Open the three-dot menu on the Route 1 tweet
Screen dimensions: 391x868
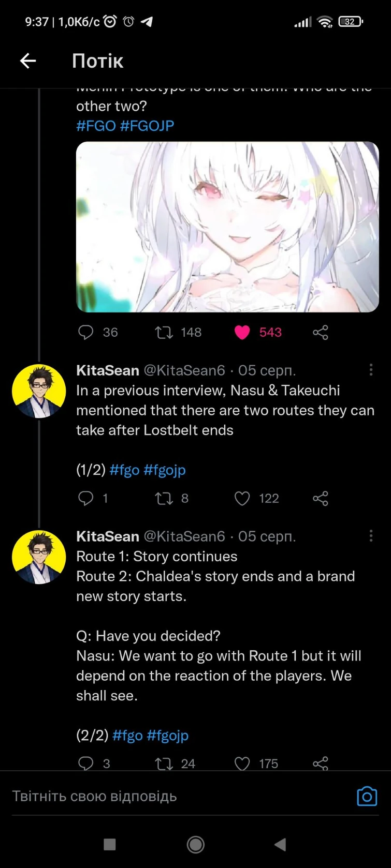pos(371,536)
